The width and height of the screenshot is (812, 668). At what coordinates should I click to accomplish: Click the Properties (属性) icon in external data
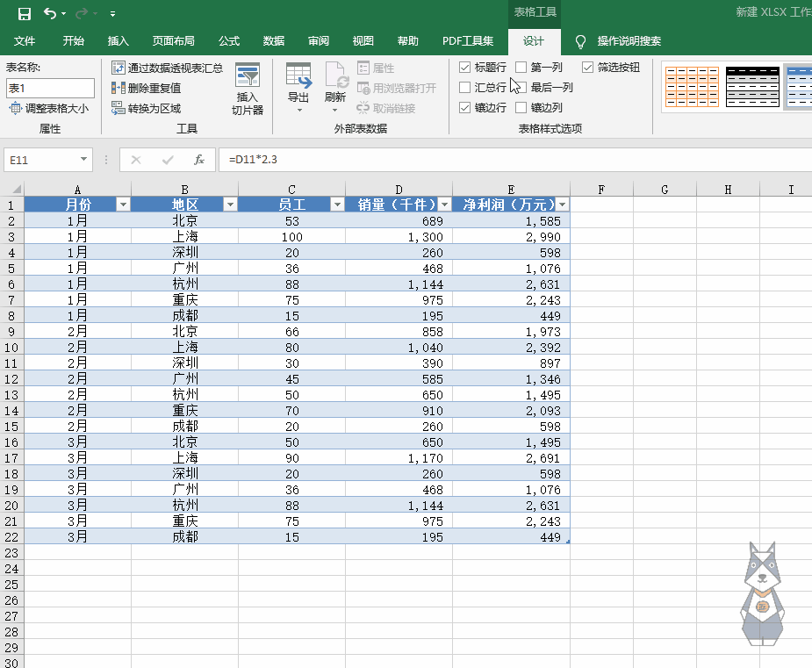click(x=363, y=68)
